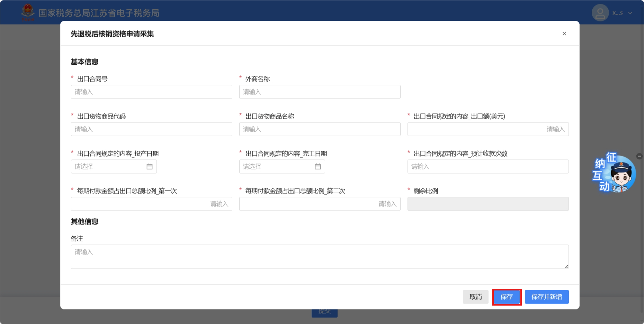
Task: Click the tax bureau emblem logo
Action: pyautogui.click(x=28, y=12)
